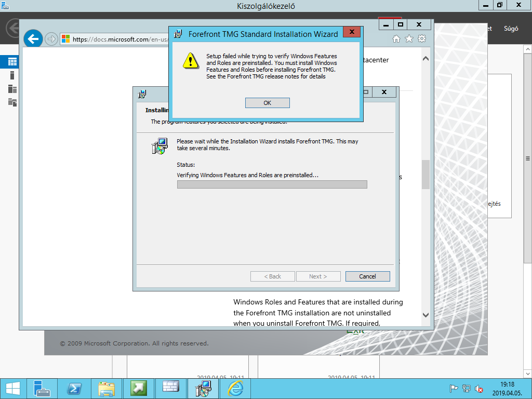Open Action Center flag in tray
Screen dimensions: 532x399
coord(454,389)
